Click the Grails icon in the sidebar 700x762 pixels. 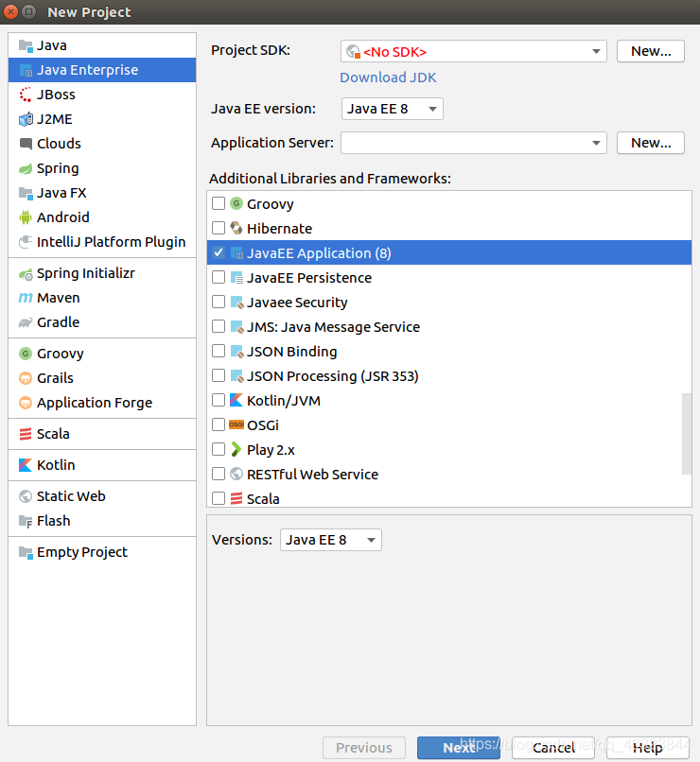click(x=26, y=378)
